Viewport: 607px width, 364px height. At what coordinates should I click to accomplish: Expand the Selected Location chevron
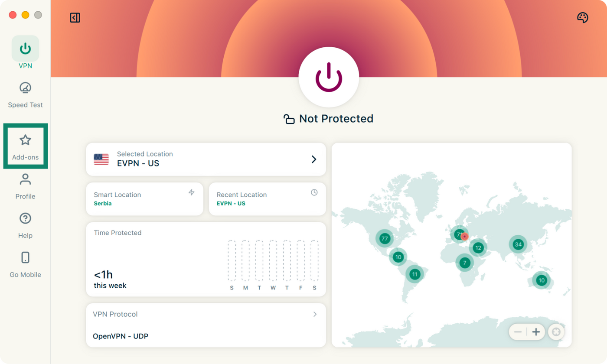[314, 159]
